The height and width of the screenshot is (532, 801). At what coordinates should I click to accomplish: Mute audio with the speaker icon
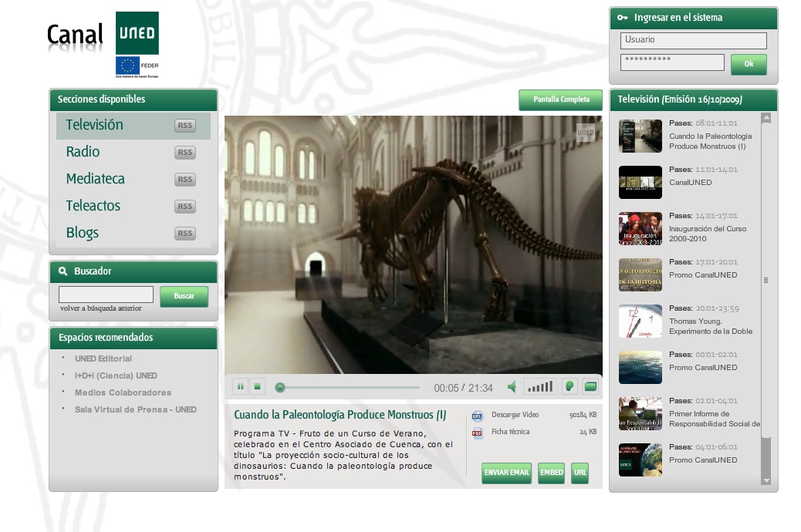(x=512, y=387)
